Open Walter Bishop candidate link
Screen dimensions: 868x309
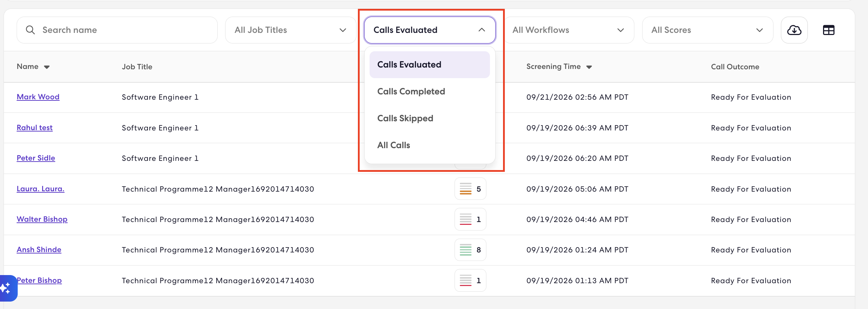42,219
